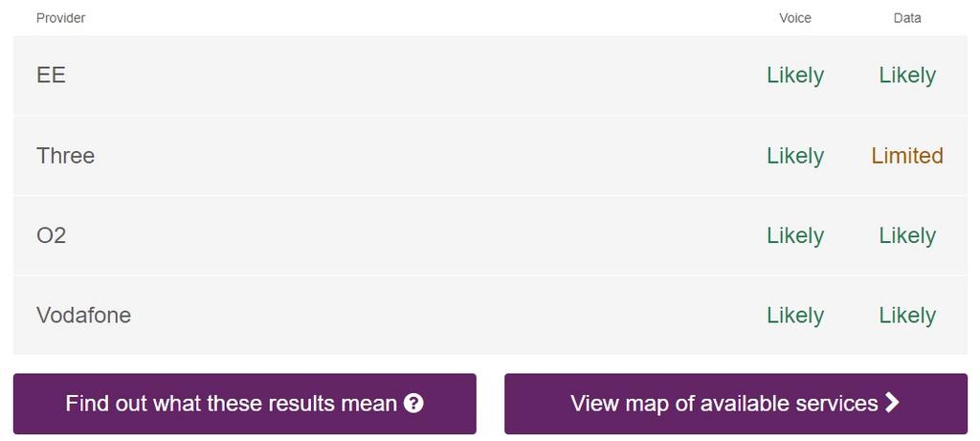The image size is (980, 441).
Task: Click Vodafone's Voice Likely status
Action: [795, 316]
